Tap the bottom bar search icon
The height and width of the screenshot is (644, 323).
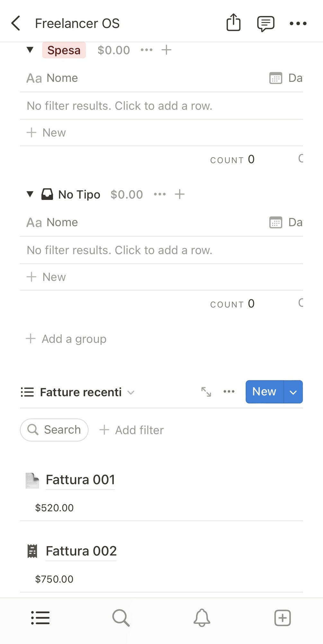tap(121, 618)
